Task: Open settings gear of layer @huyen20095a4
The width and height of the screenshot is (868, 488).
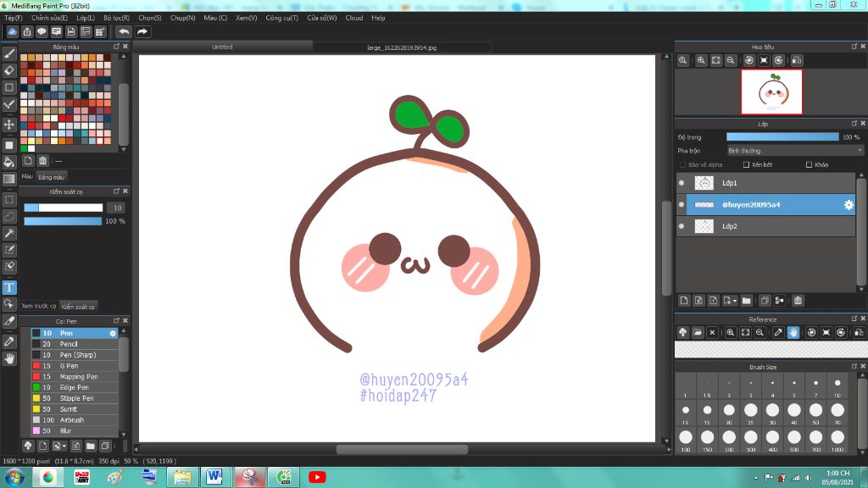Action: [x=849, y=205]
